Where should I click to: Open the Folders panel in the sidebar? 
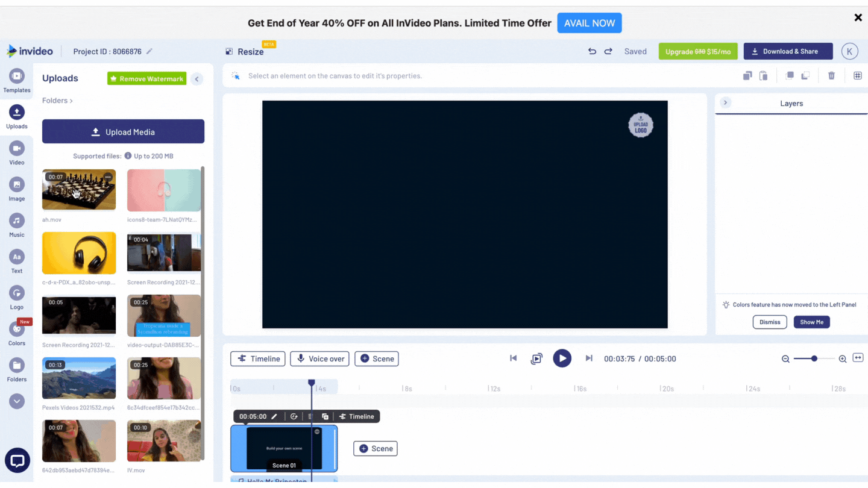pos(17,370)
